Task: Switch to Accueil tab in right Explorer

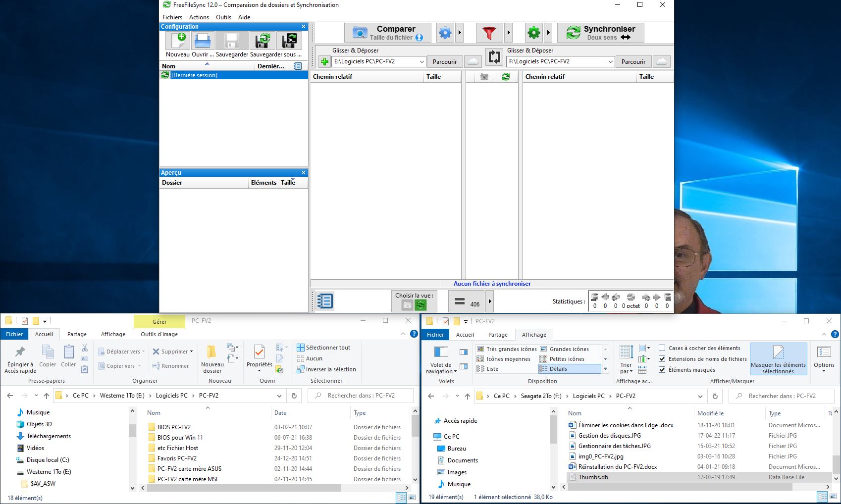Action: click(465, 335)
